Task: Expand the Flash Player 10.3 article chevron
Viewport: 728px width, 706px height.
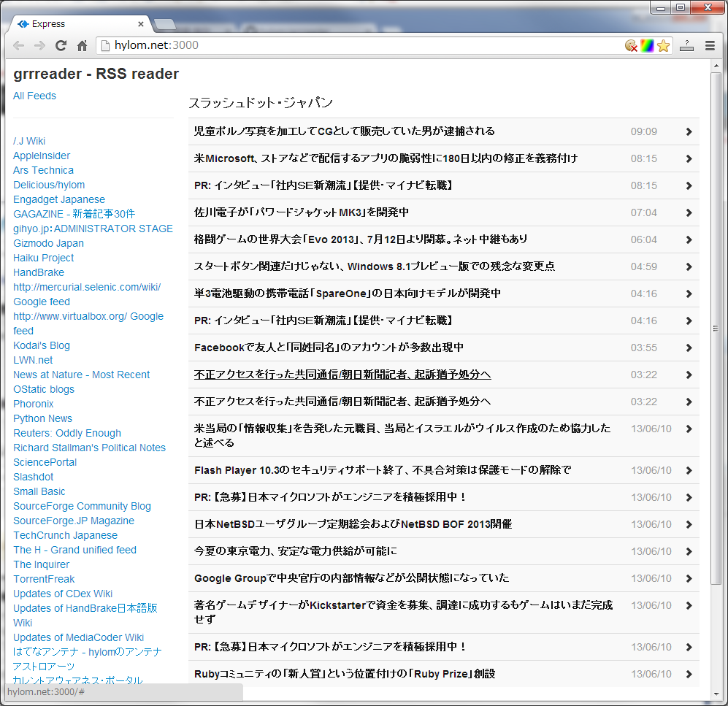Action: [x=689, y=470]
